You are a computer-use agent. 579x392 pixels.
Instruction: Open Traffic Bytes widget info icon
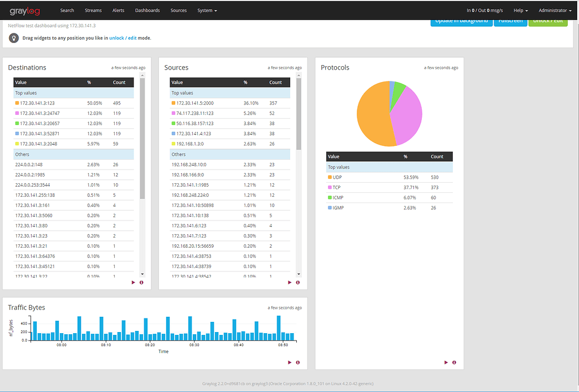tap(297, 363)
